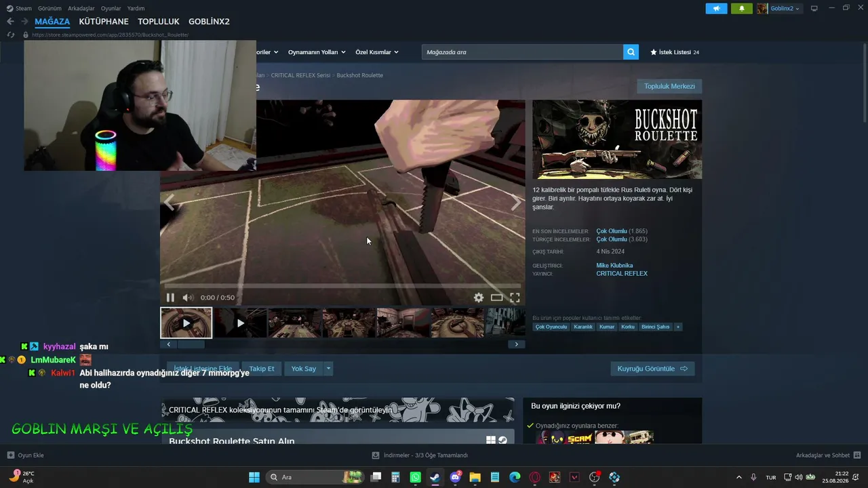Select the second trailer thumbnail

click(x=240, y=323)
